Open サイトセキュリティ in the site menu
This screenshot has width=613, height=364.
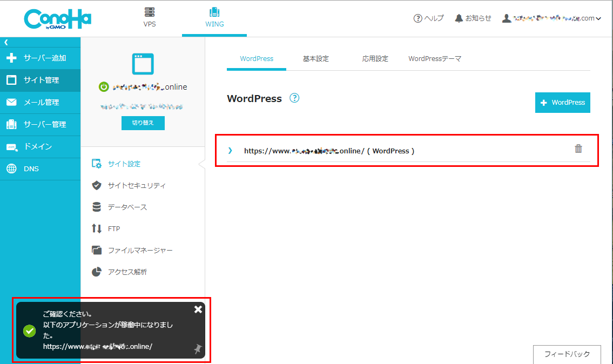tap(137, 185)
